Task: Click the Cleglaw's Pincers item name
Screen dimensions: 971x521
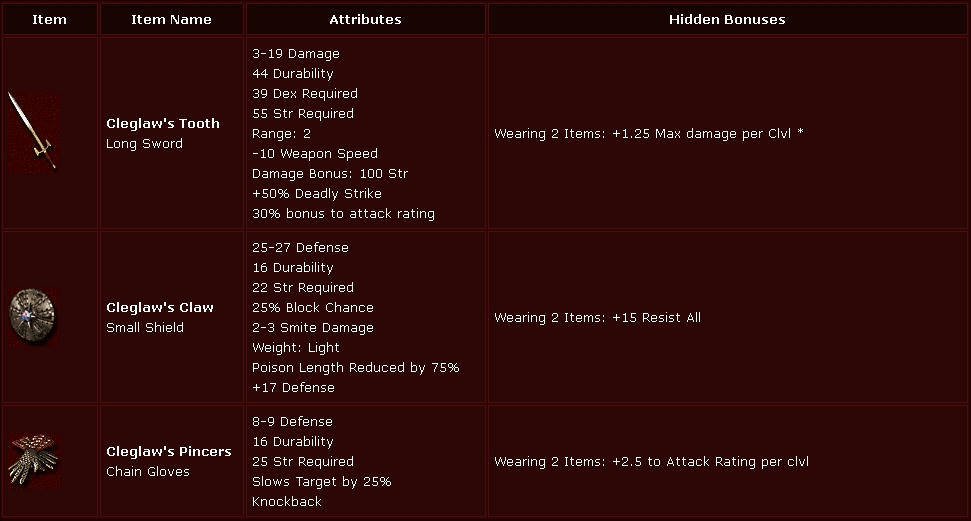Action: pos(168,451)
